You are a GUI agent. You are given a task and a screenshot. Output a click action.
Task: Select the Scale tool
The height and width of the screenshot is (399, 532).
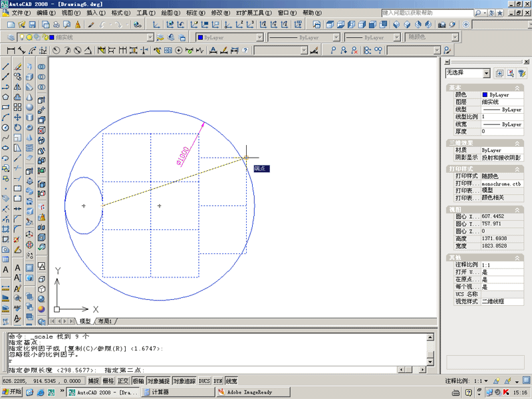tap(18, 138)
